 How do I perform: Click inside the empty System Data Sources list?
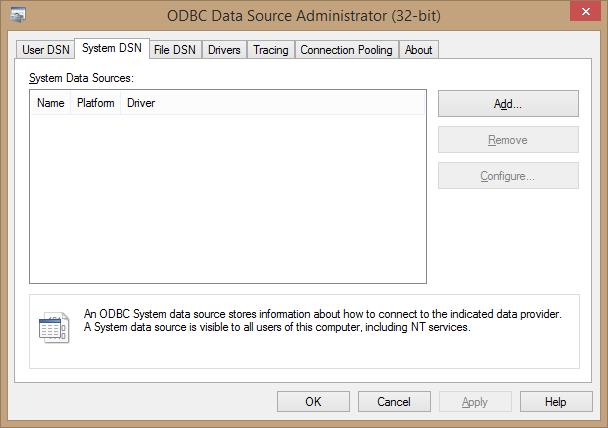(227, 198)
